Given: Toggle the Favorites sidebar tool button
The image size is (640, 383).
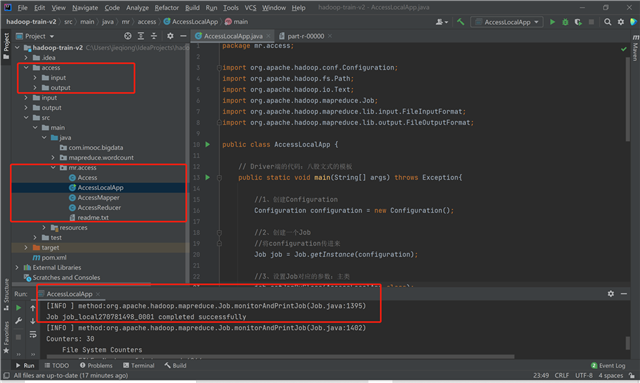Looking at the screenshot, I should pyautogui.click(x=6, y=337).
